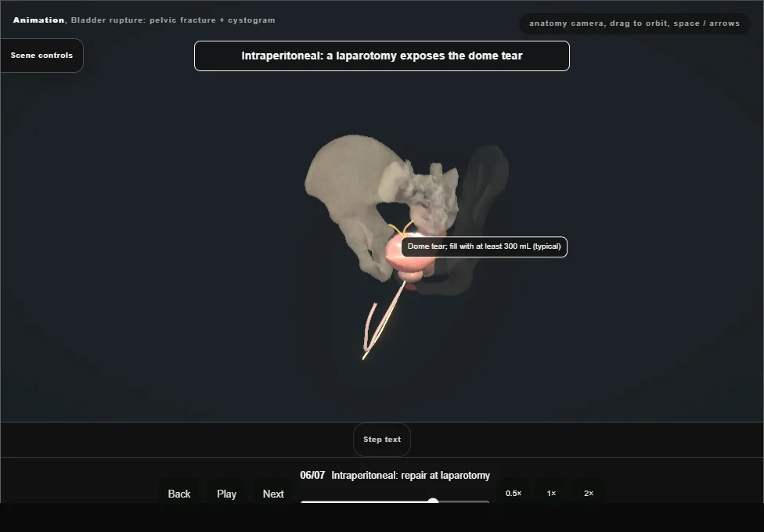Click the 'Intraperitoneal: repair at laparotomy' step title
Viewport: 764px width, 532px height.
coord(411,476)
